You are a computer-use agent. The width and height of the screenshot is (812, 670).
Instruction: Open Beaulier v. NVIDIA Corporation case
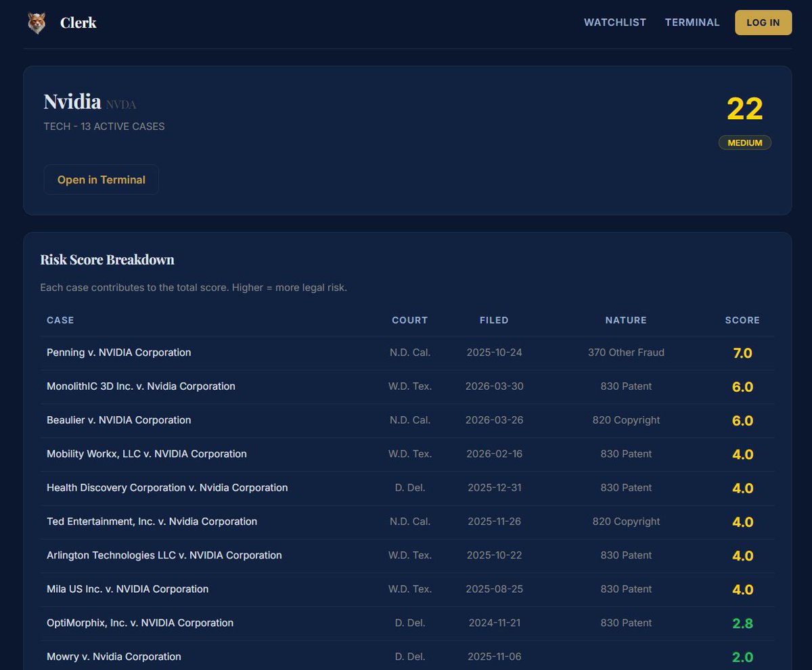pos(119,420)
